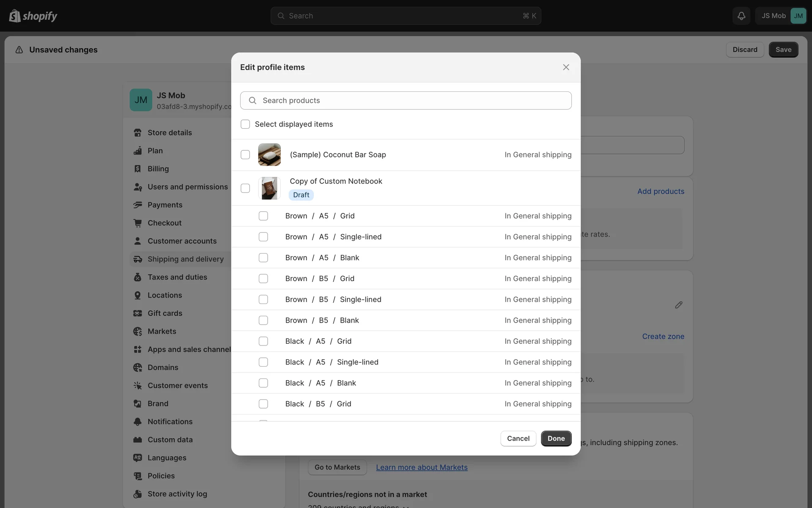Image resolution: width=812 pixels, height=508 pixels.
Task: Close the Edit profile items dialog
Action: click(566, 67)
